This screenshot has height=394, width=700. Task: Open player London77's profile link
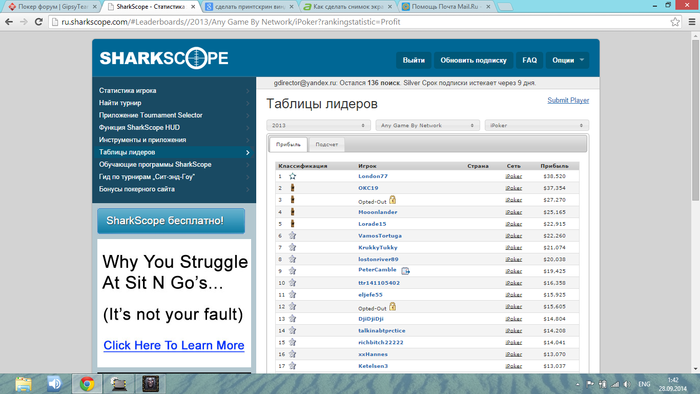(x=373, y=176)
